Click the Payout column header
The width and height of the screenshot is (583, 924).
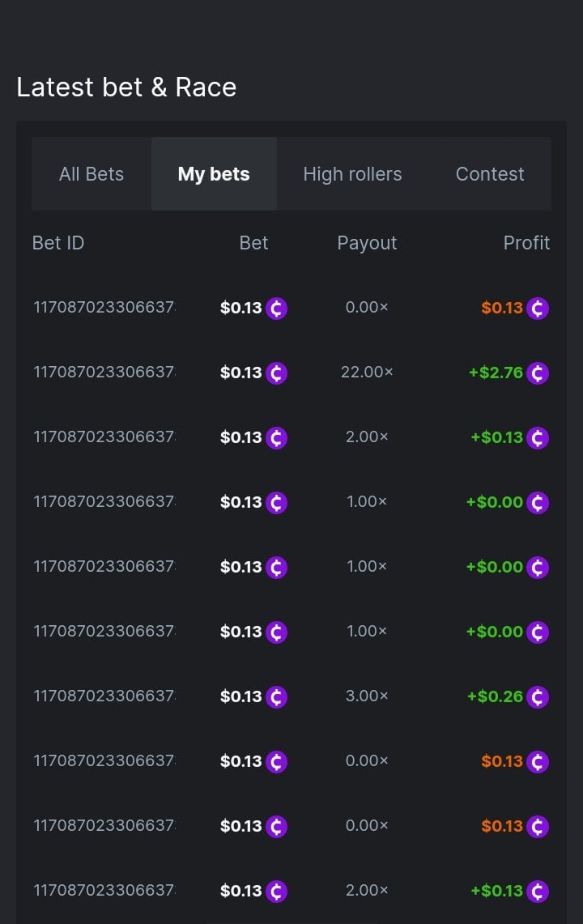pyautogui.click(x=367, y=243)
